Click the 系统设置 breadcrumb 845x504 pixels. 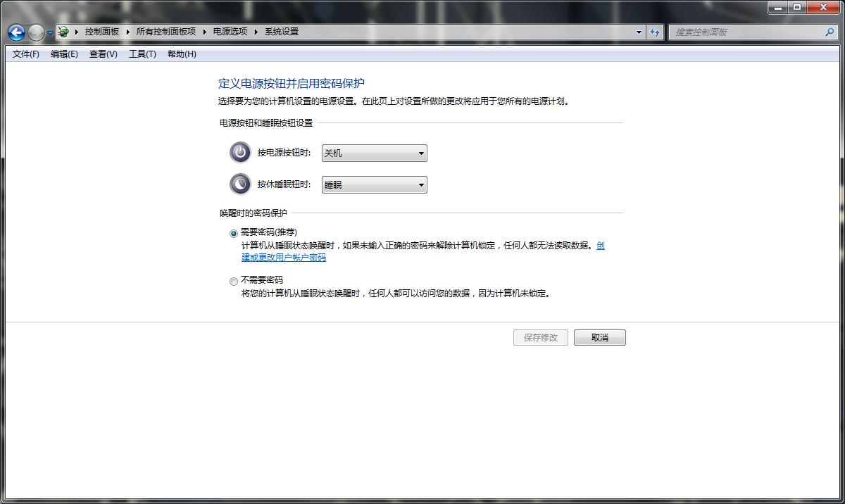coord(282,32)
